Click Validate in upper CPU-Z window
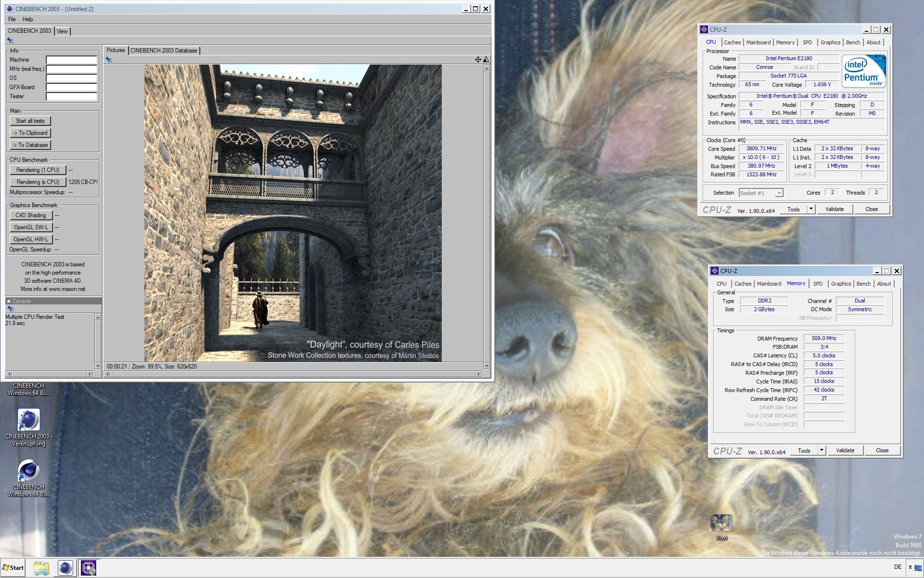 [834, 209]
